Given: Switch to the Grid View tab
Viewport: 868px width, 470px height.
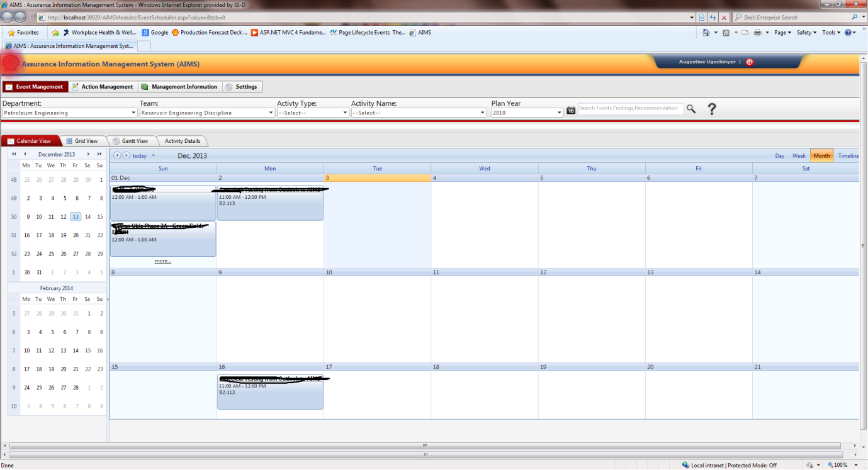Looking at the screenshot, I should [82, 141].
